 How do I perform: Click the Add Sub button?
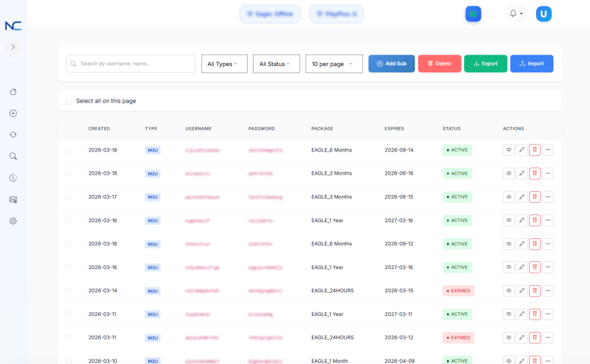click(x=391, y=64)
